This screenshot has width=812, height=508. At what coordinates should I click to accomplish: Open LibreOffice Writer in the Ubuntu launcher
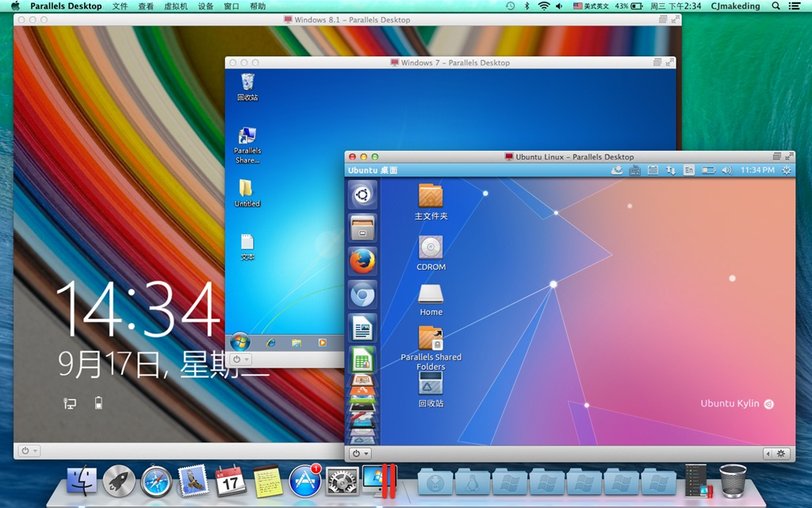(362, 326)
